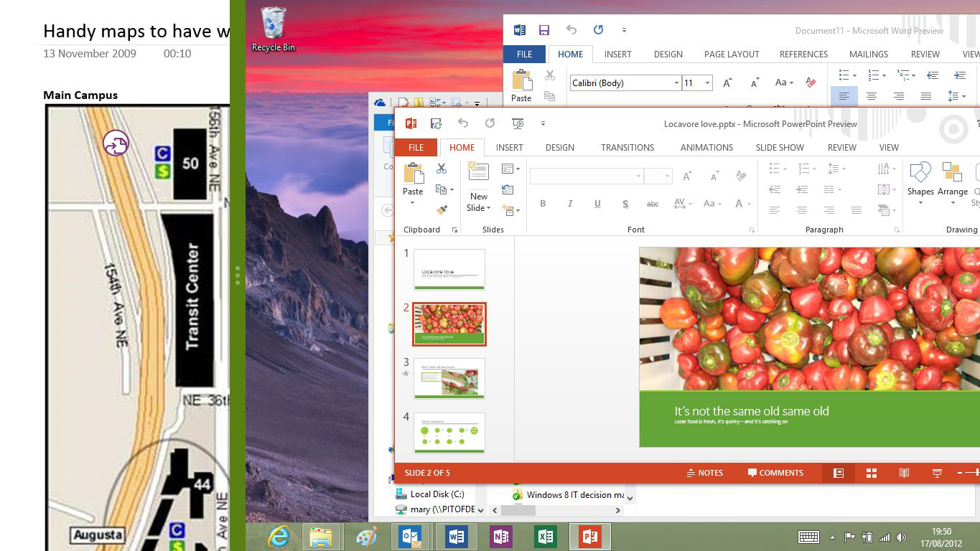Screen dimensions: 980x551
Task: Start Slide Show from PowerPoint status bar icon
Action: (x=937, y=473)
